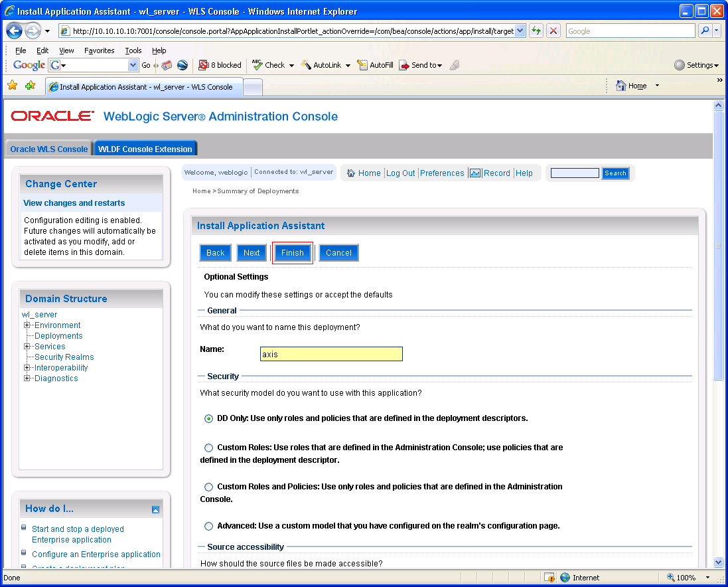Click the Add to Favorites icon
The width and height of the screenshot is (728, 587).
[31, 86]
